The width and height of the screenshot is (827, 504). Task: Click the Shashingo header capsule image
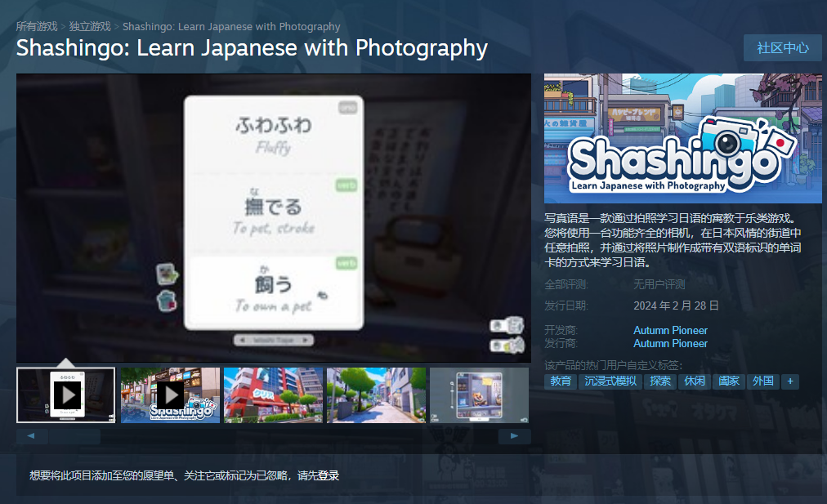(x=683, y=138)
